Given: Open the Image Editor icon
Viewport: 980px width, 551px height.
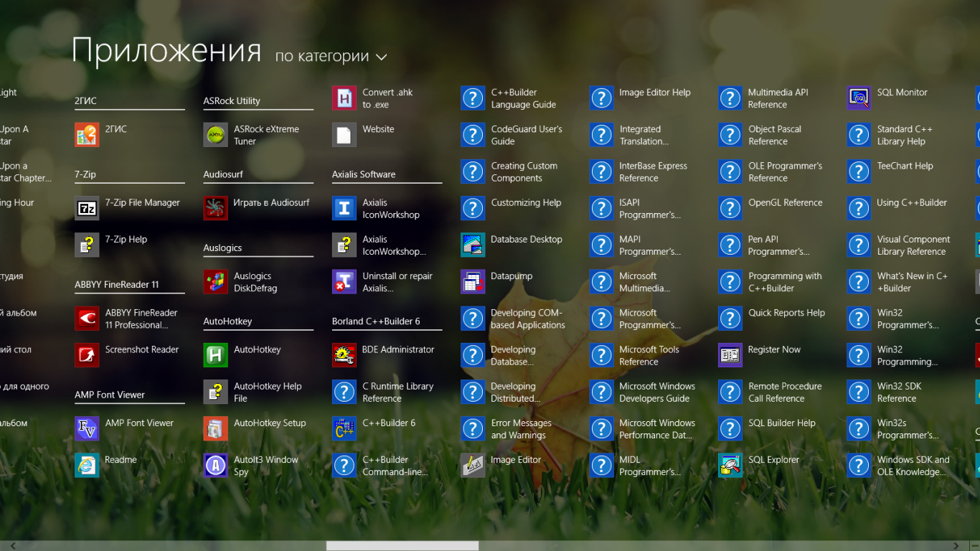Looking at the screenshot, I should [473, 465].
